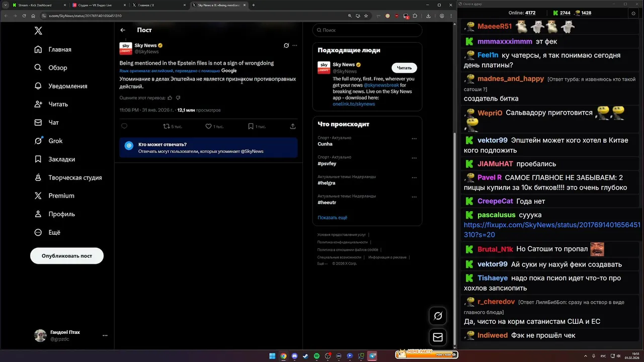644x362 pixels.
Task: Open the Условия предоставления услуг link
Action: click(x=341, y=235)
